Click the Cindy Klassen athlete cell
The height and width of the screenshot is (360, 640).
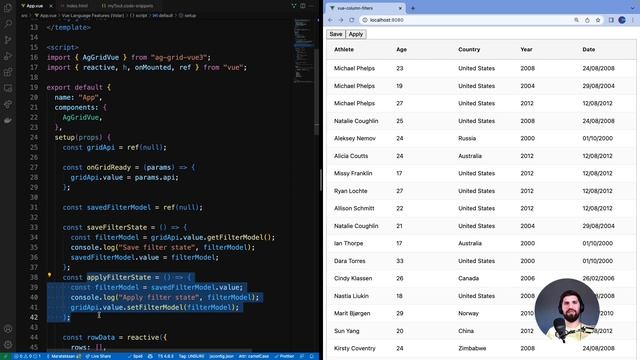point(353,278)
